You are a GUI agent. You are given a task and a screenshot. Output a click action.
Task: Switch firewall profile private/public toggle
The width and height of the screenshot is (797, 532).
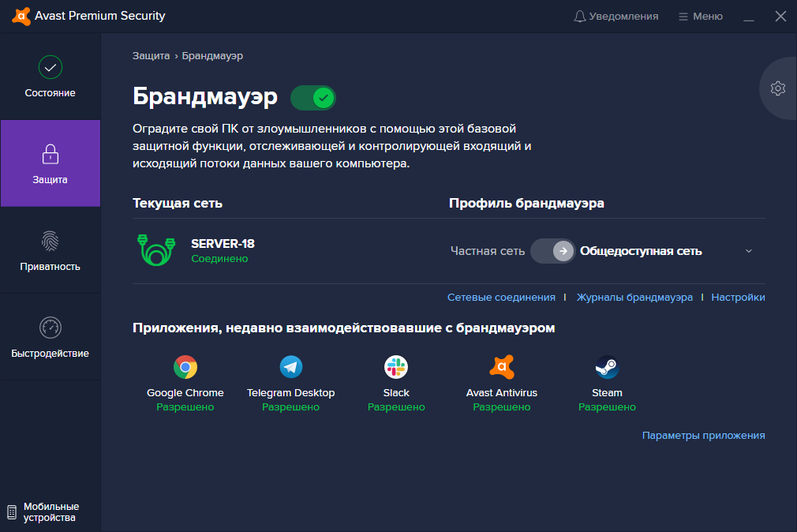click(552, 251)
